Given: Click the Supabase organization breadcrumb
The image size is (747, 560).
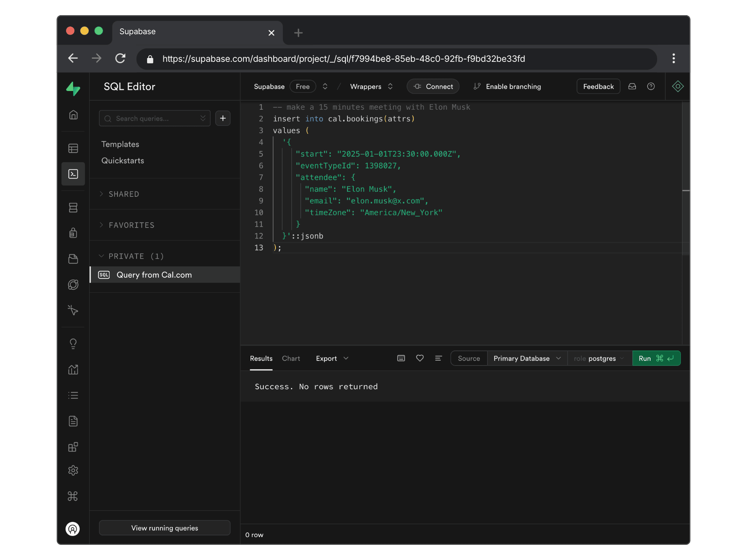Looking at the screenshot, I should point(269,86).
